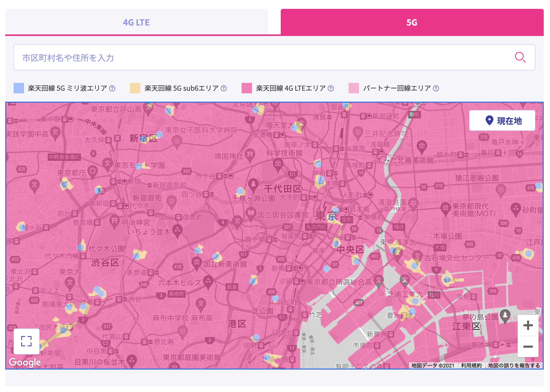Click the 港区 ward label
The width and height of the screenshot is (550, 392).
tap(237, 324)
